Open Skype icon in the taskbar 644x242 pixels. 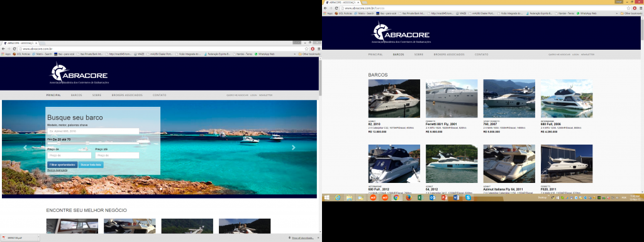click(x=468, y=197)
